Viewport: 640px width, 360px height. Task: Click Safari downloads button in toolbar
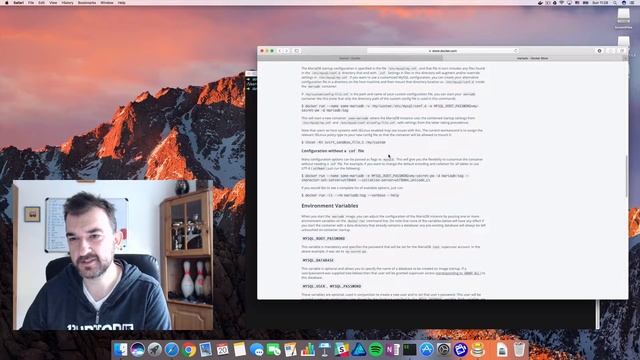point(599,51)
